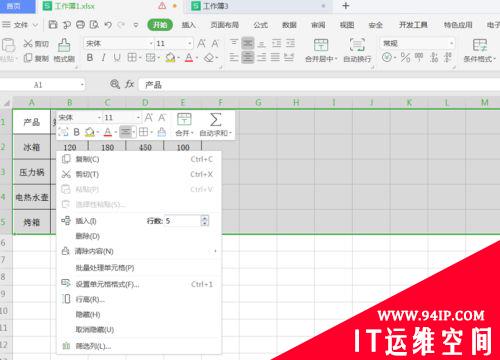Click the Save icon in quick access toolbar
Viewport: 500px width, 360px height.
pyautogui.click(x=53, y=25)
